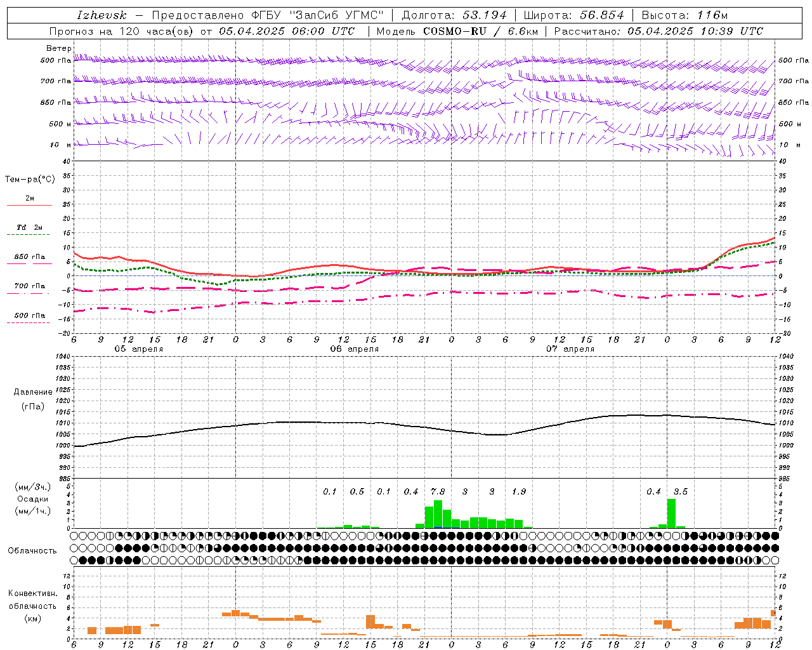Select the Высота: 116м text
Image resolution: width=812 pixels, height=650 pixels.
(684, 15)
